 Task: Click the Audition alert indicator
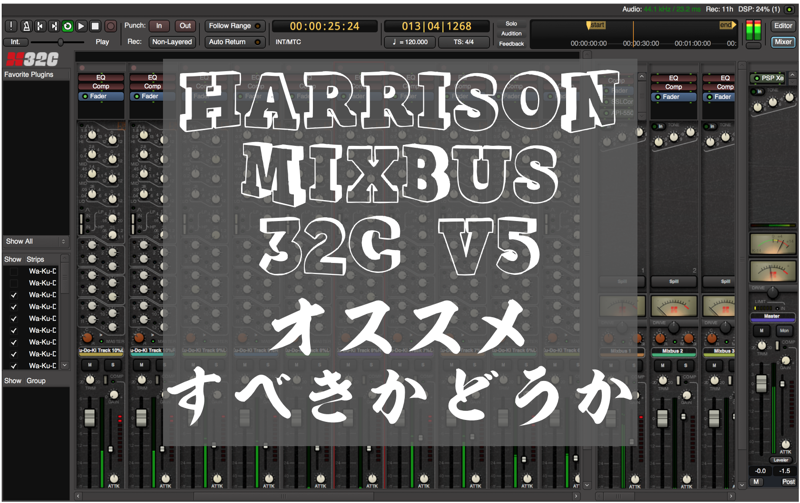pos(511,34)
